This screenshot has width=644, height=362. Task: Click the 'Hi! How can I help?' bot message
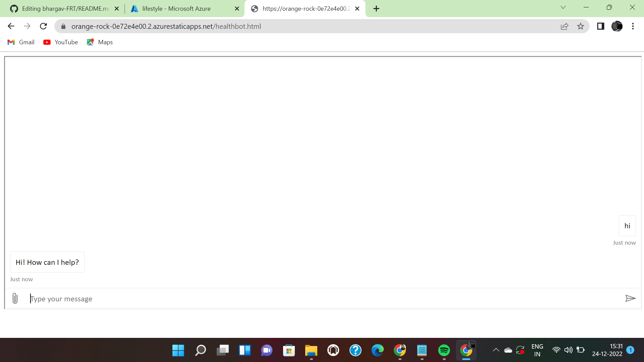(47, 262)
